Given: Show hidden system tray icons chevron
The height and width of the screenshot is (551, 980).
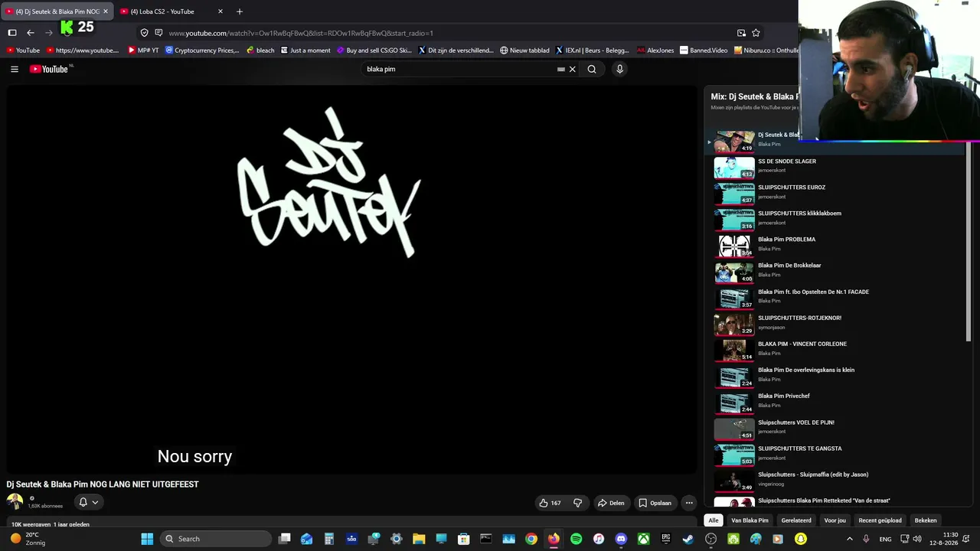Looking at the screenshot, I should (849, 539).
